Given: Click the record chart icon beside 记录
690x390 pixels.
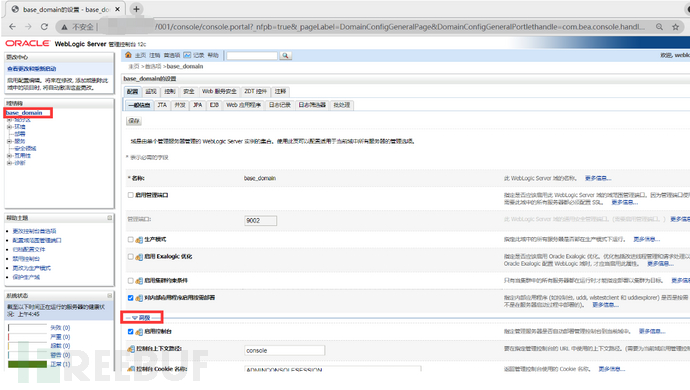Looking at the screenshot, I should tap(187, 55).
